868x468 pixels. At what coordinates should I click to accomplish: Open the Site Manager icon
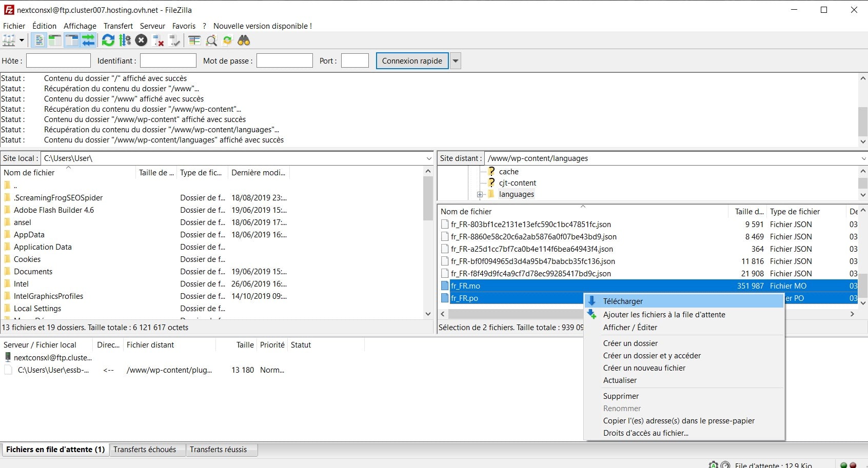coord(9,40)
